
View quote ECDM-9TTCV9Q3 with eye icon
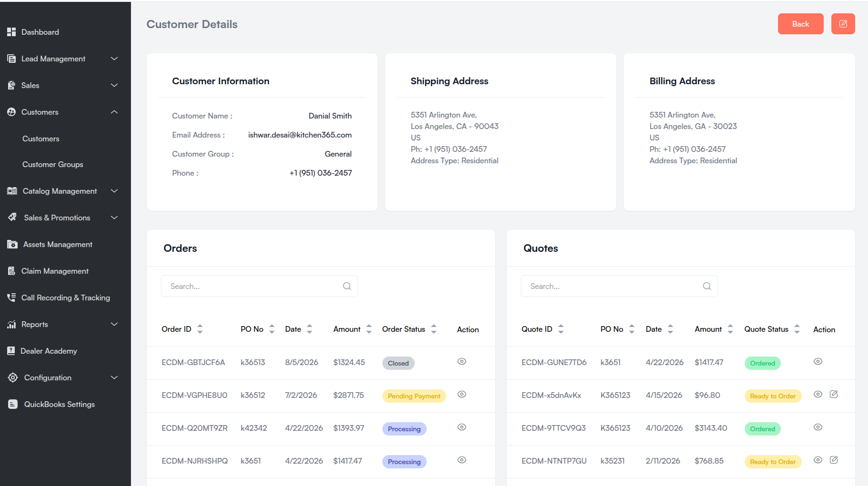tap(818, 427)
